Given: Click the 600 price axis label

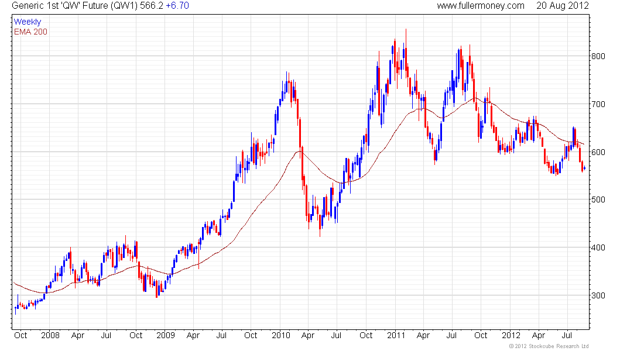Looking at the screenshot, I should pos(598,152).
